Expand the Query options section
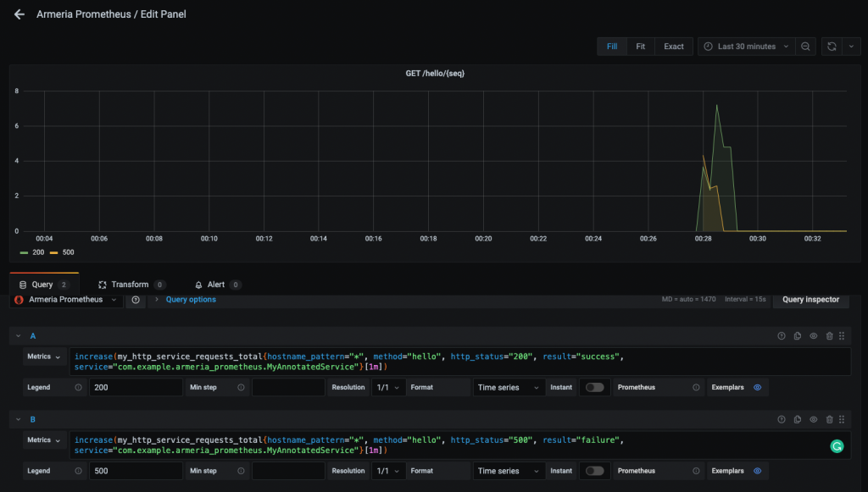 coord(190,300)
